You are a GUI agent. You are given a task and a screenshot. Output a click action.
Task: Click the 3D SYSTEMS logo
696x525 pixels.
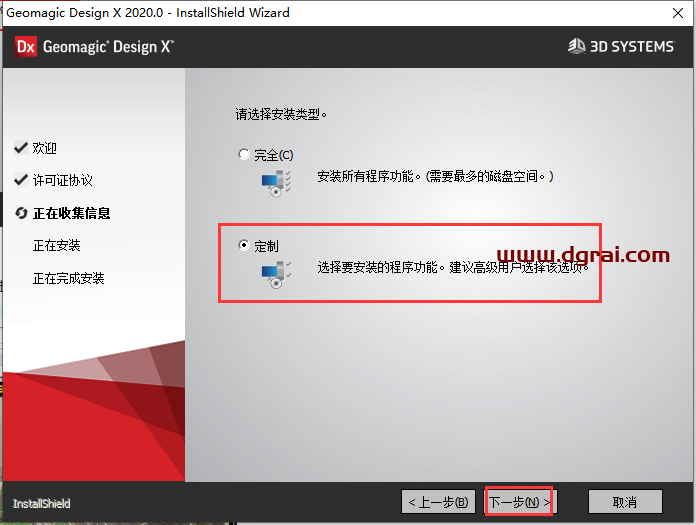[621, 46]
